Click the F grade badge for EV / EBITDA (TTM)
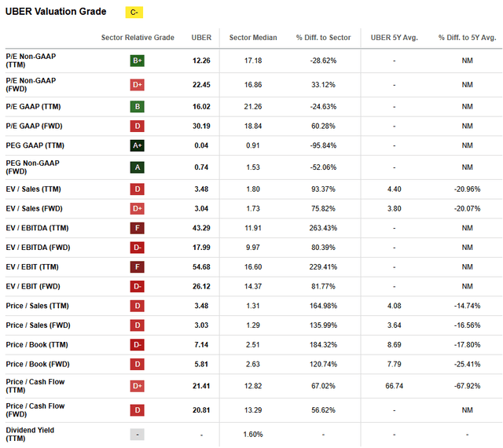 coord(138,228)
